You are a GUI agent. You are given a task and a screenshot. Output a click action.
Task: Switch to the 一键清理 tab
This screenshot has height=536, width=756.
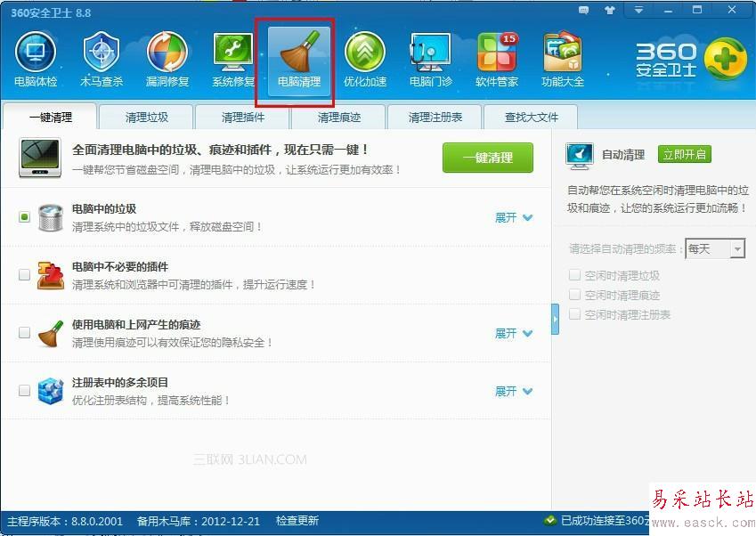(x=50, y=118)
